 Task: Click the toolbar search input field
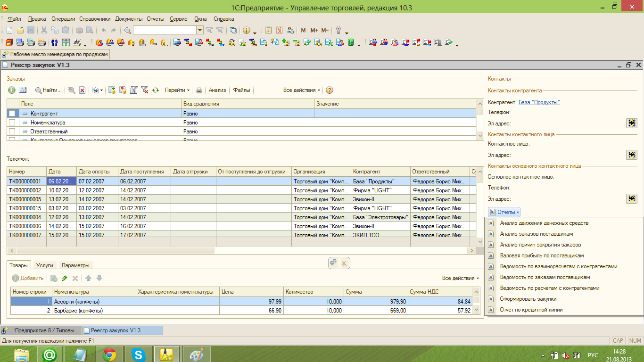tap(165, 30)
